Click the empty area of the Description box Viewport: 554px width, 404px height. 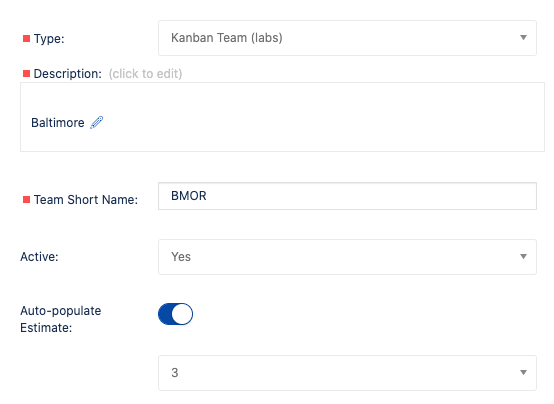318,117
